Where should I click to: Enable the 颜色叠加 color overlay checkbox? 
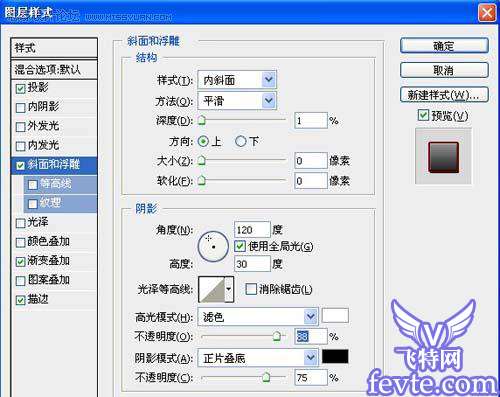21,242
